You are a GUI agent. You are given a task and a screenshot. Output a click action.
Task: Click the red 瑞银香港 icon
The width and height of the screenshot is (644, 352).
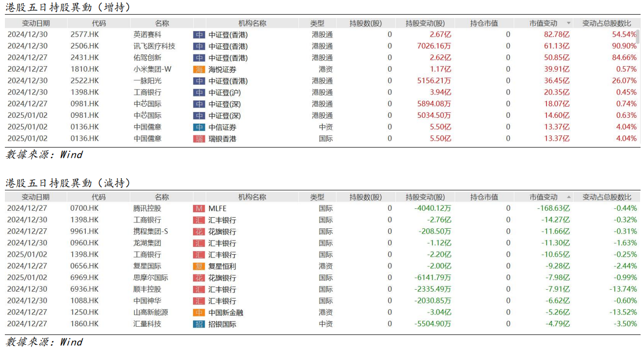(199, 139)
